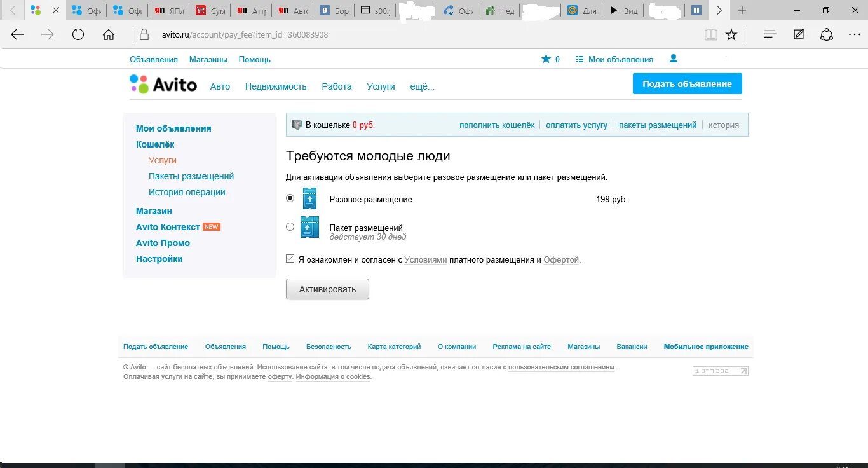Open Кошелёк in the sidebar
This screenshot has width=868, height=468.
[x=155, y=144]
